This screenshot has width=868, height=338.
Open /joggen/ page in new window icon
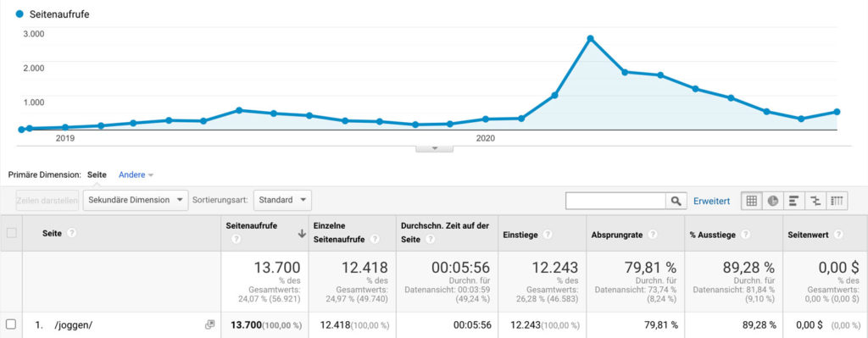[x=209, y=324]
